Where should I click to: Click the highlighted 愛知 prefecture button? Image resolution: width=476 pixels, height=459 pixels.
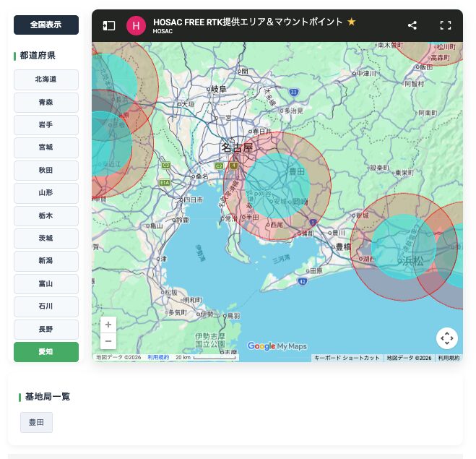(46, 352)
